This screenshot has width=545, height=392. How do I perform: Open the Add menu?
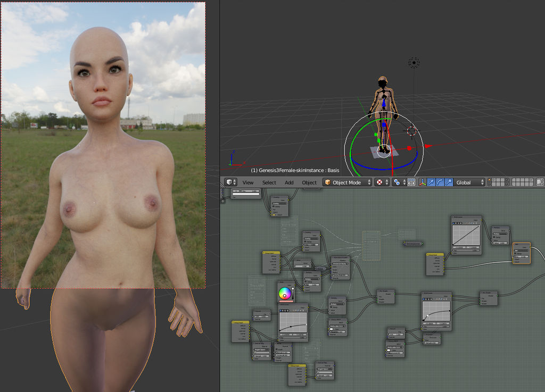tap(289, 182)
